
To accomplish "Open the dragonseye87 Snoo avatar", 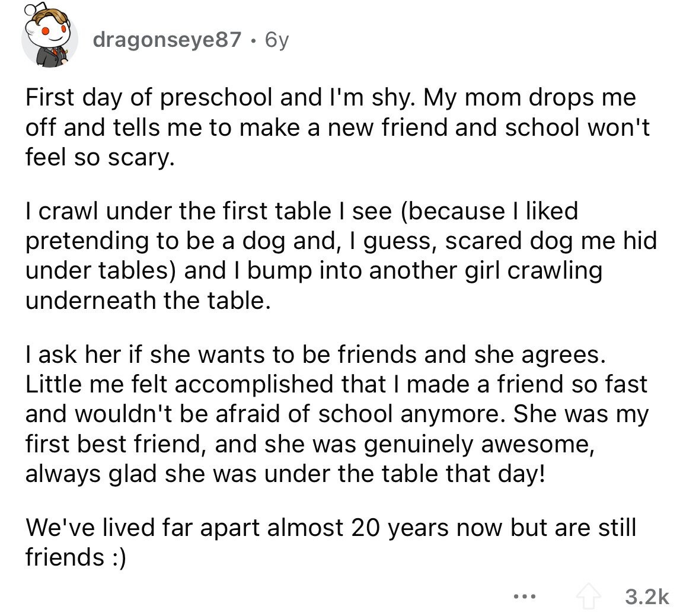I will [x=49, y=36].
